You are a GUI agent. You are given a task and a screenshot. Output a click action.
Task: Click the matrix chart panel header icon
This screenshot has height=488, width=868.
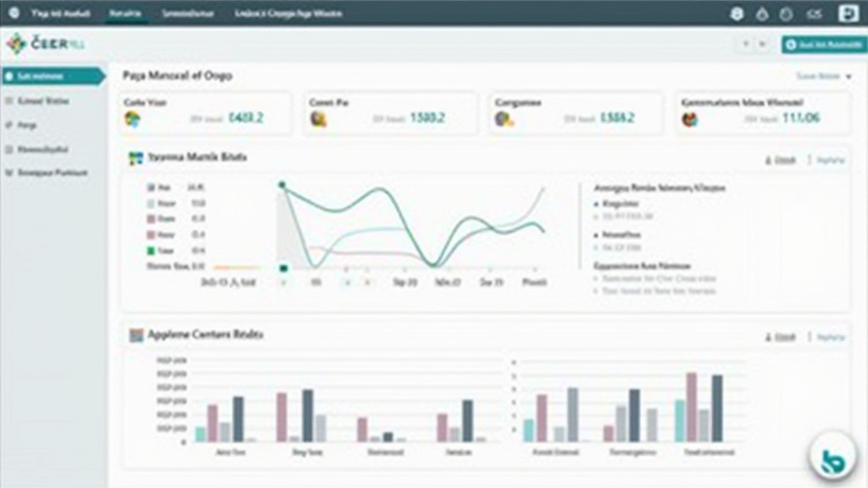tap(134, 158)
